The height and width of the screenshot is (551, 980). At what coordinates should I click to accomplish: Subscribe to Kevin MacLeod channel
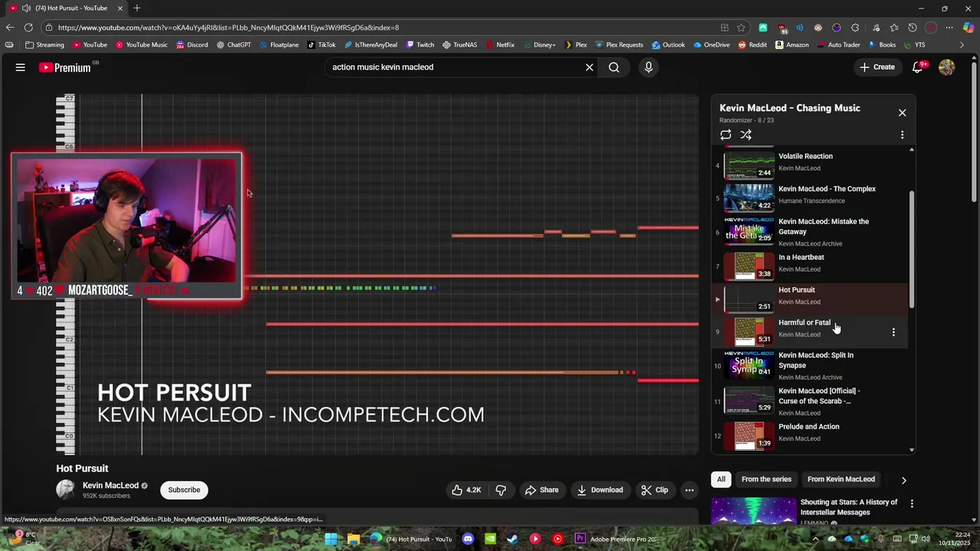pyautogui.click(x=184, y=490)
